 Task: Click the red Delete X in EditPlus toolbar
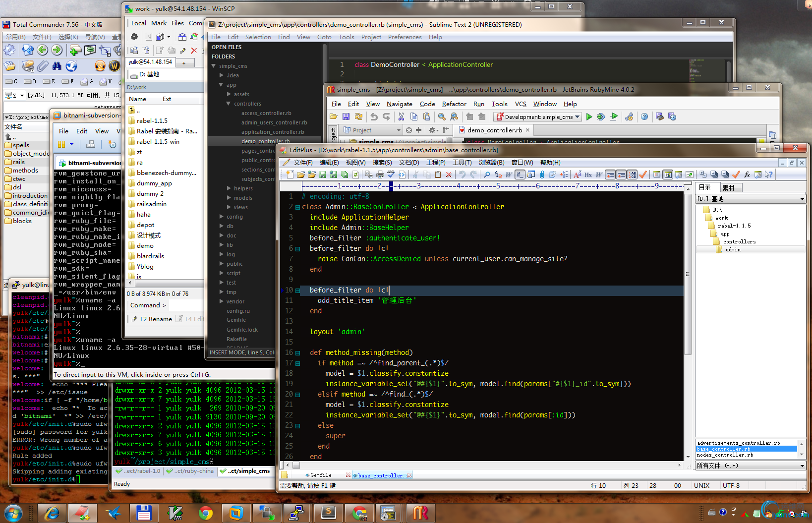449,174
